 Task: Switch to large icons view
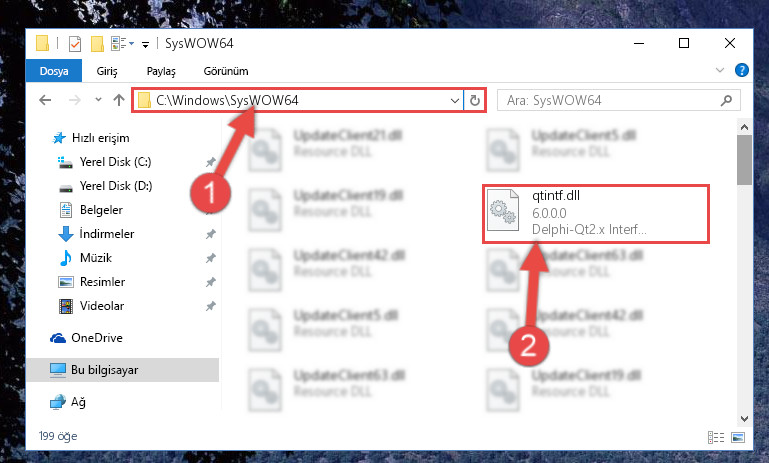coord(738,437)
